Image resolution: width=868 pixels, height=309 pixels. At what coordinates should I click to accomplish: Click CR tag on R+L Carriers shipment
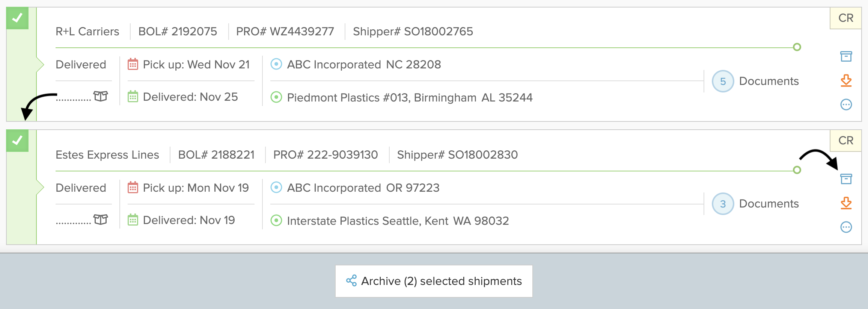coord(845,18)
